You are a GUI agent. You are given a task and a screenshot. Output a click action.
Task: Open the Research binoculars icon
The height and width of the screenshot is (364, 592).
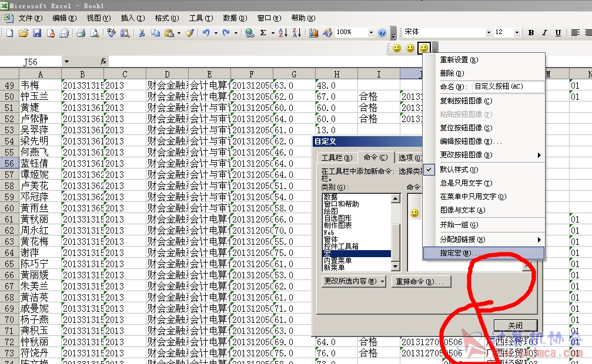click(125, 33)
